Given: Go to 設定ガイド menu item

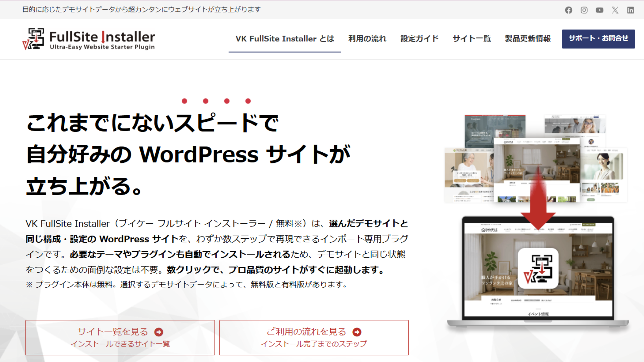Looking at the screenshot, I should 419,39.
